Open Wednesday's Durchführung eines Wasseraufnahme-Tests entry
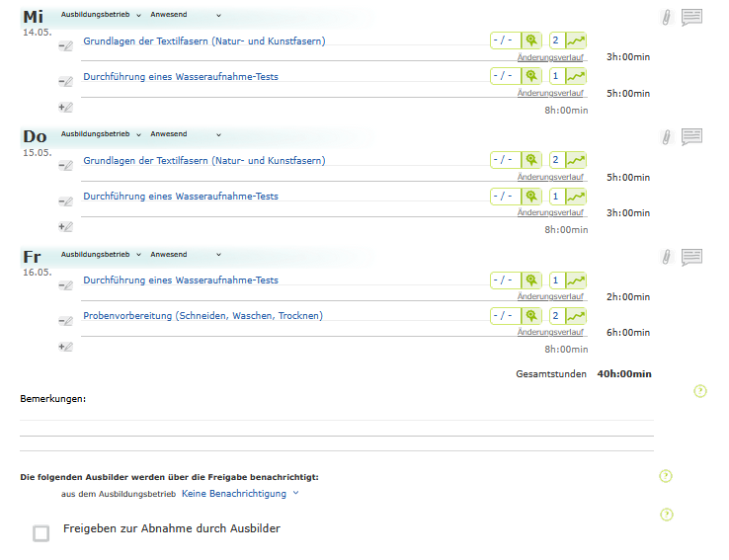The width and height of the screenshot is (729, 560). [x=181, y=77]
